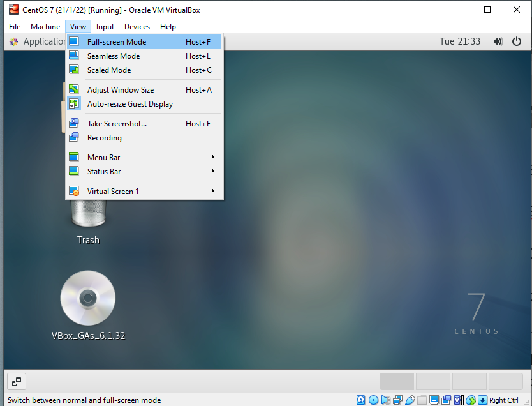Open the Help menu
This screenshot has height=406, width=532.
pos(168,26)
